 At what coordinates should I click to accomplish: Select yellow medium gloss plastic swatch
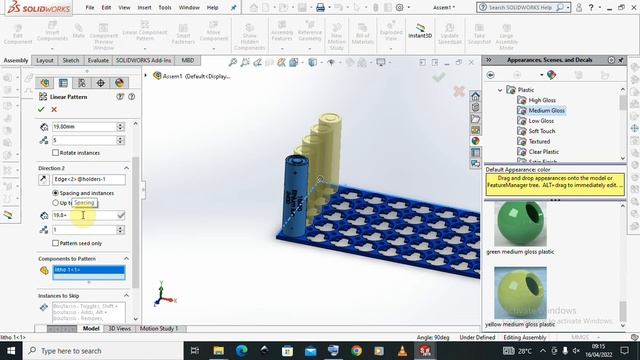click(x=520, y=293)
